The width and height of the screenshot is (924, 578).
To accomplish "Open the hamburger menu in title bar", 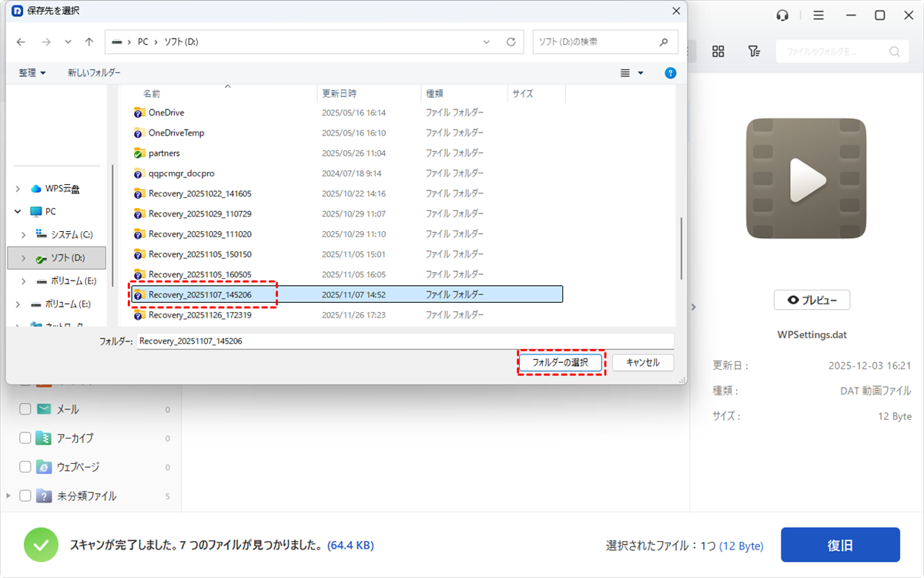I will coord(819,15).
